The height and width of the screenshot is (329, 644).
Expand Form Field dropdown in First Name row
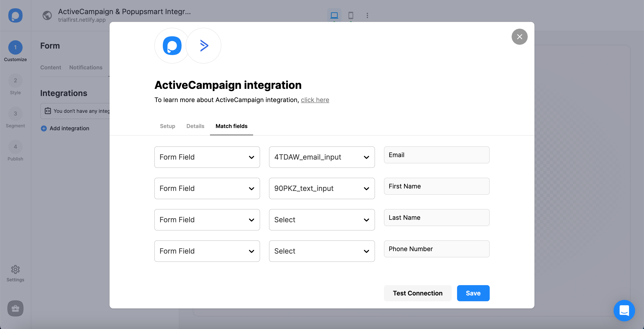pos(207,188)
